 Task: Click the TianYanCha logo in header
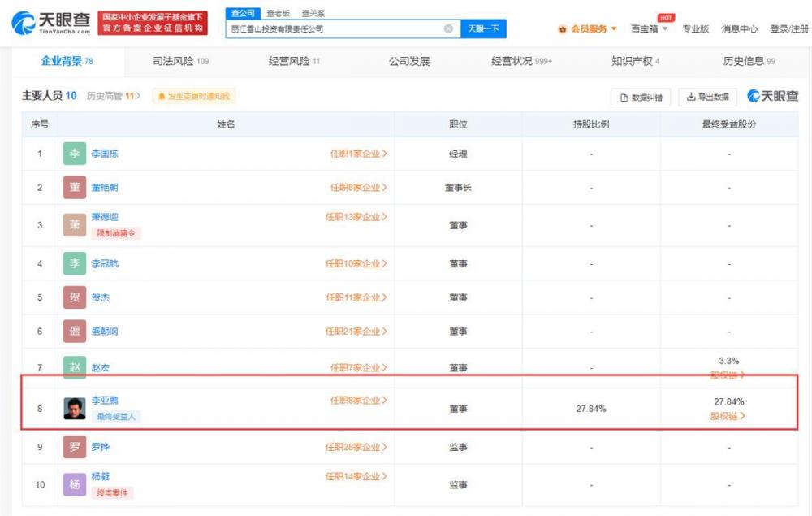(x=50, y=23)
